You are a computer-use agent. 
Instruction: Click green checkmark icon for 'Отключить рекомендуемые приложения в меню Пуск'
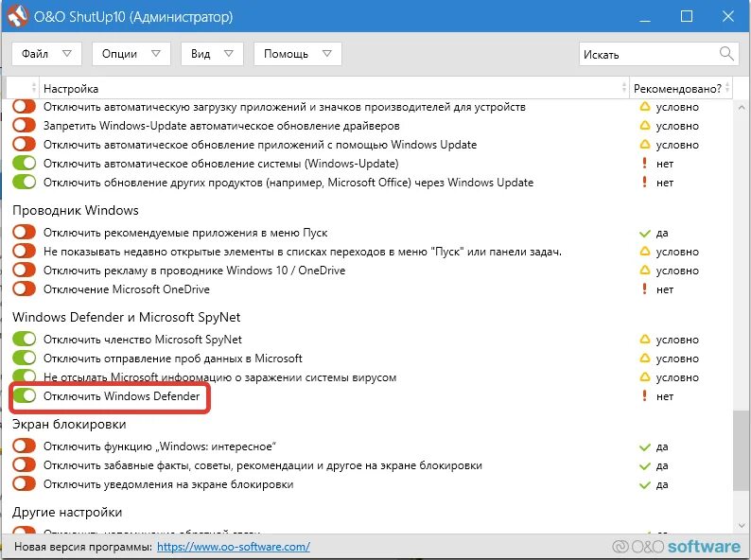tap(645, 234)
